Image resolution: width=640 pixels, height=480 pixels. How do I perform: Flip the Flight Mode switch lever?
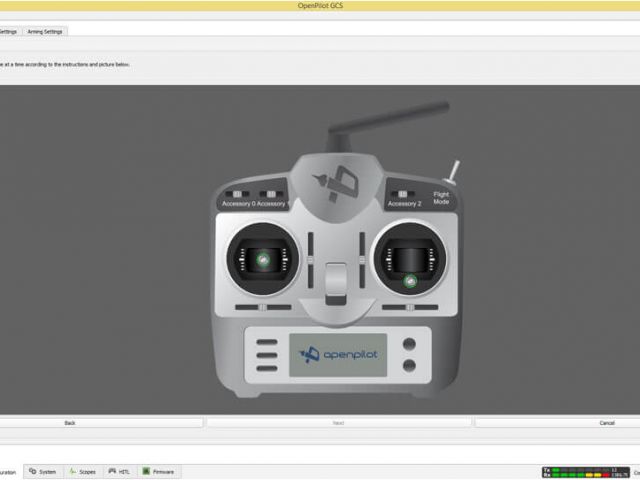pos(452,171)
